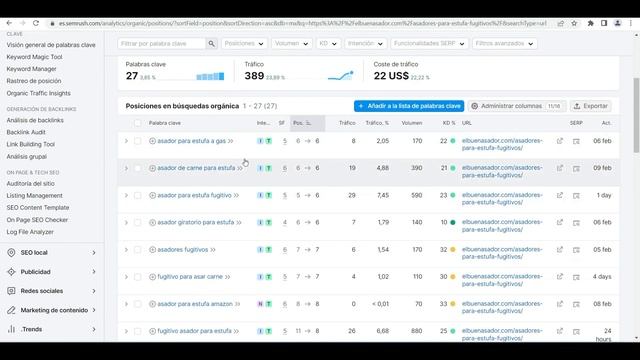Reload the page with refresh icon
640x360 pixels.
[36, 23]
